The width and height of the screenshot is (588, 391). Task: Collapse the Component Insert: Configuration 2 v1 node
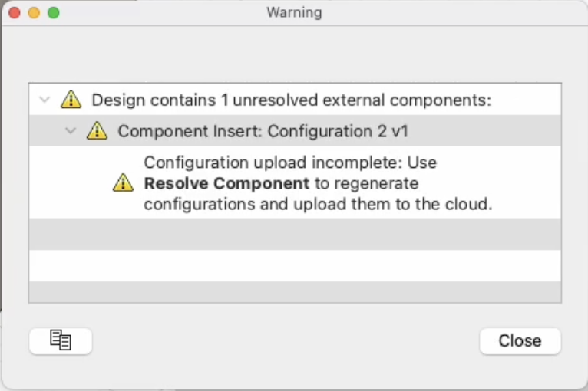pyautogui.click(x=71, y=131)
